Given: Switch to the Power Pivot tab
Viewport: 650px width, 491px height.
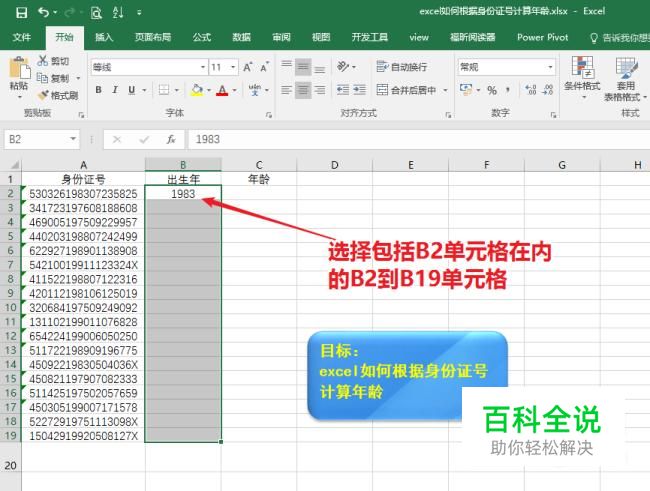Looking at the screenshot, I should click(542, 38).
